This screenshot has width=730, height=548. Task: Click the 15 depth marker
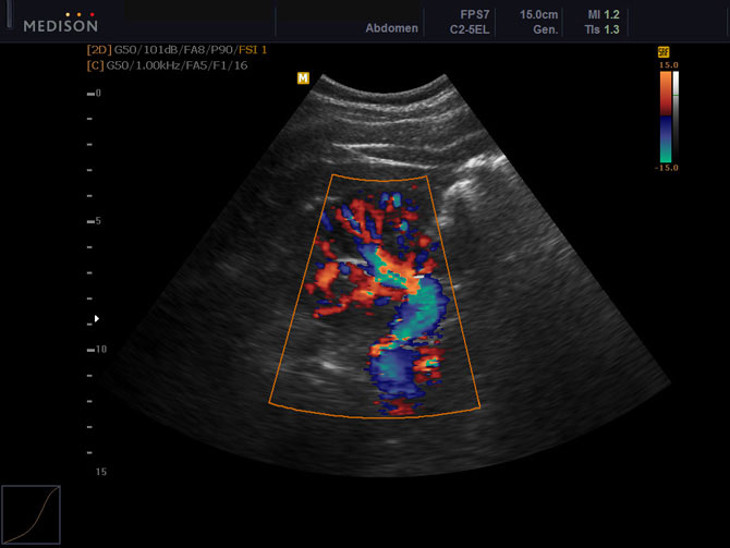101,472
